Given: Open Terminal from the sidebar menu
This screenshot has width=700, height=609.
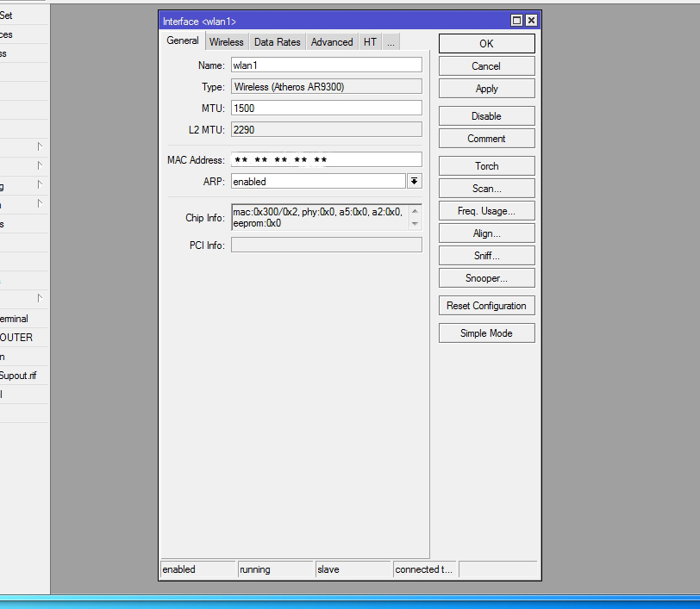Looking at the screenshot, I should tap(24, 319).
